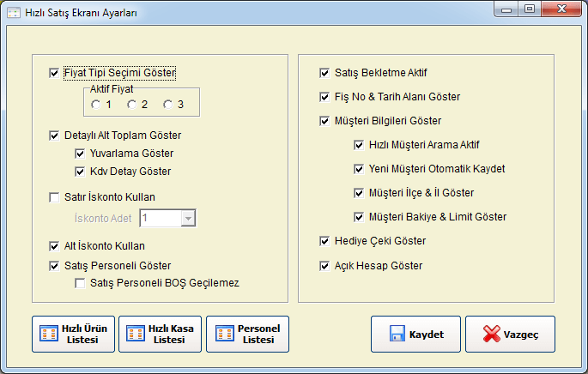Click the floppy disk icon on Kaydet

click(397, 334)
